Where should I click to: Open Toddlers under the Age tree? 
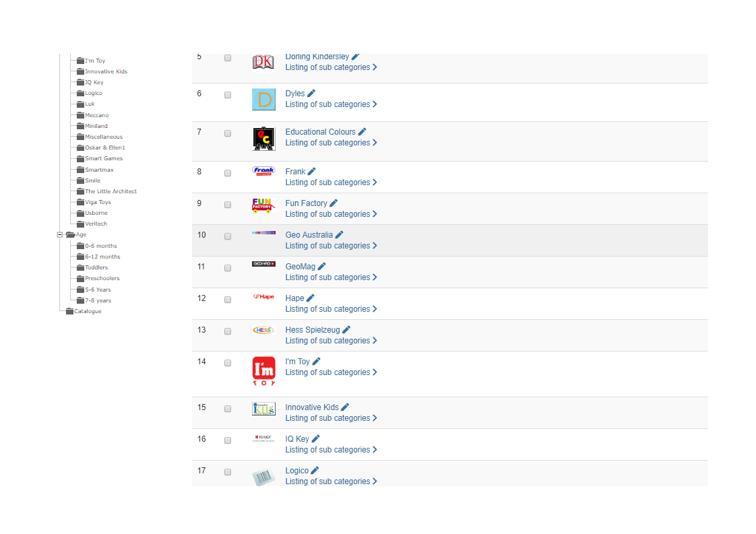(96, 267)
